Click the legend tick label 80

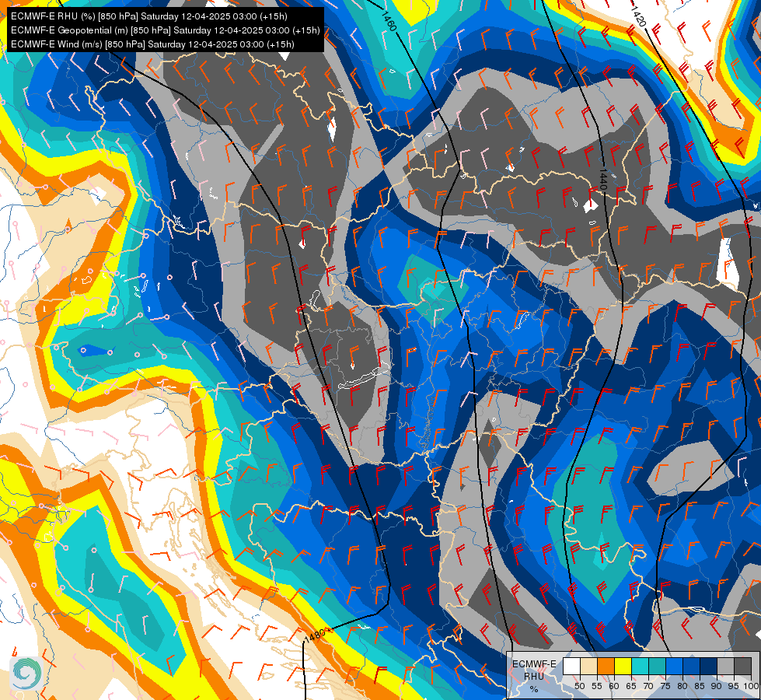(x=682, y=686)
